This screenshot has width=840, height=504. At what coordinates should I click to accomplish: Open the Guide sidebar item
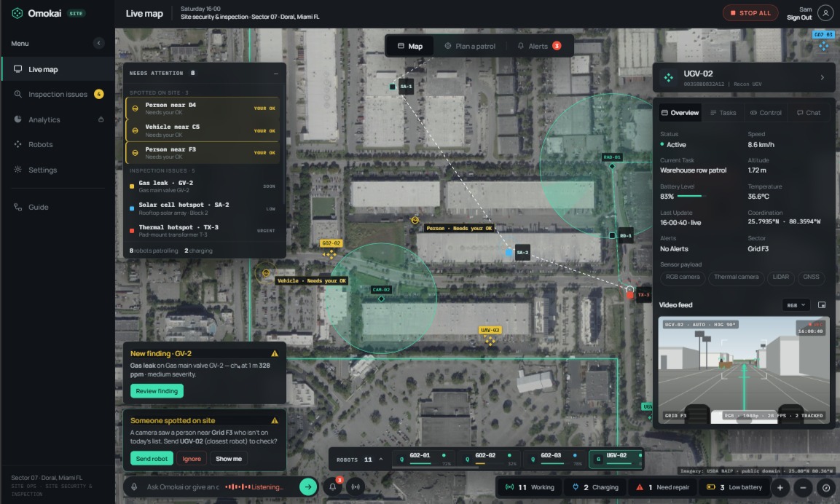(x=58, y=208)
